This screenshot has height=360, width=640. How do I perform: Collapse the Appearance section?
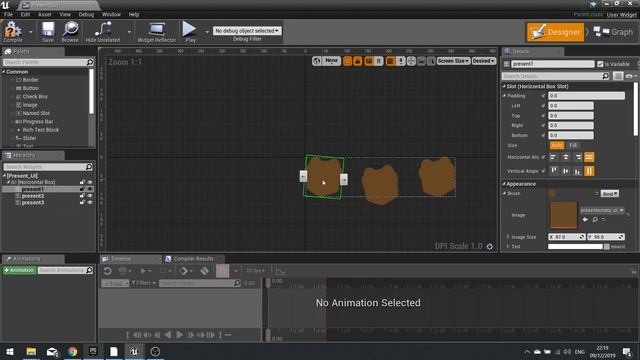click(504, 184)
